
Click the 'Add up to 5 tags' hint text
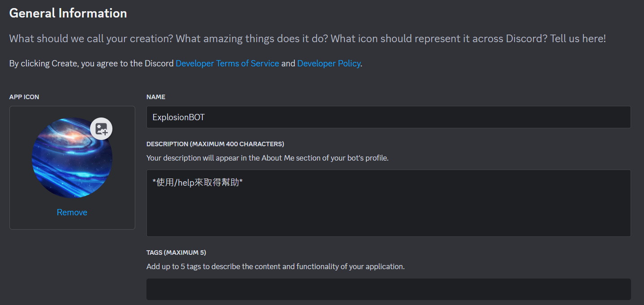275,266
